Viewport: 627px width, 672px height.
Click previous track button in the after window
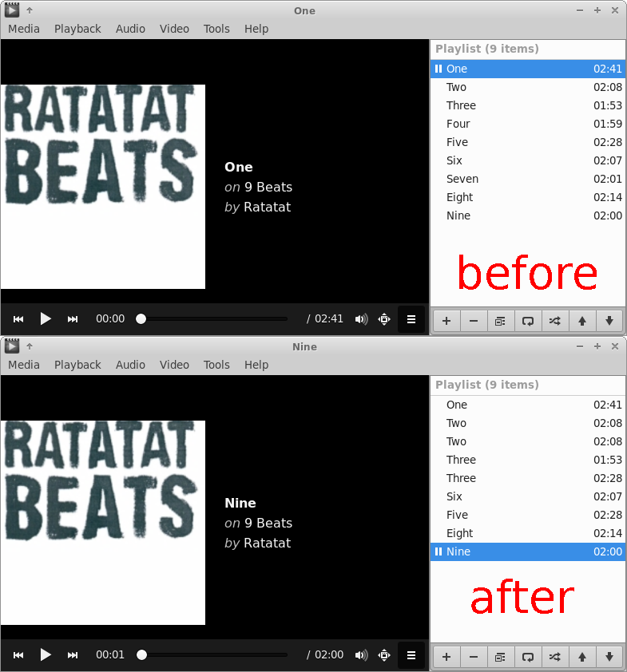(18, 655)
